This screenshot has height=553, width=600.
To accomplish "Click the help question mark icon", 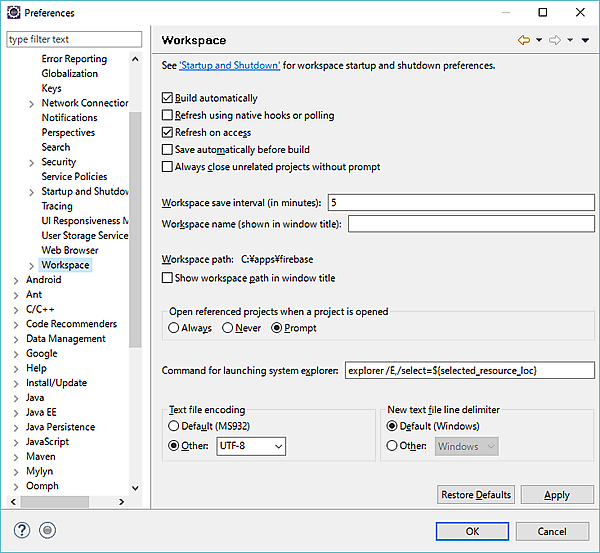I will click(22, 531).
